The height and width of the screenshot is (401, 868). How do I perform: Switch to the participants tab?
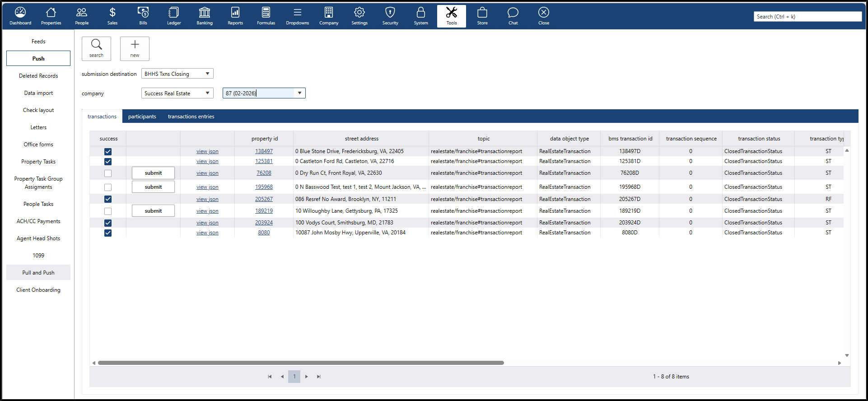(x=142, y=117)
